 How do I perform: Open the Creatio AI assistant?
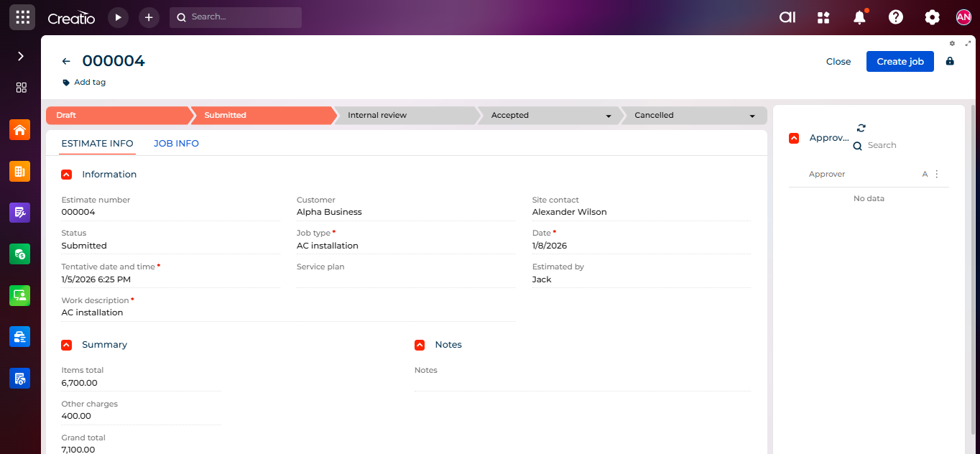pos(787,17)
